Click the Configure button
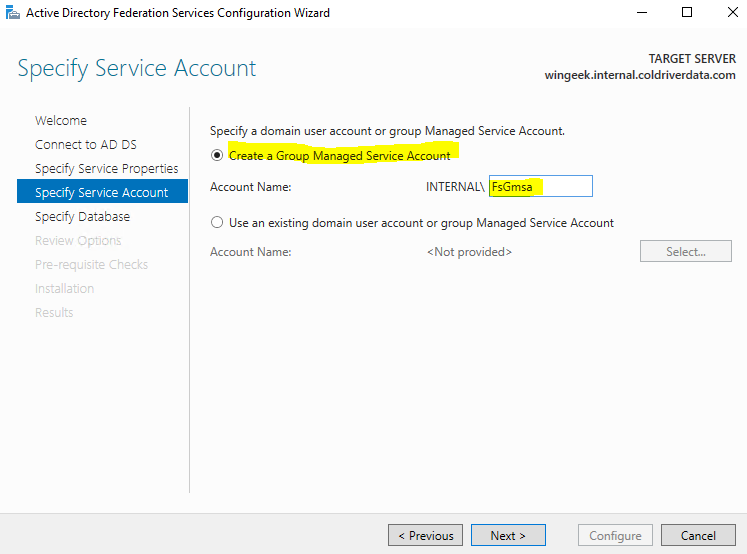The height and width of the screenshot is (554, 747). click(614, 535)
